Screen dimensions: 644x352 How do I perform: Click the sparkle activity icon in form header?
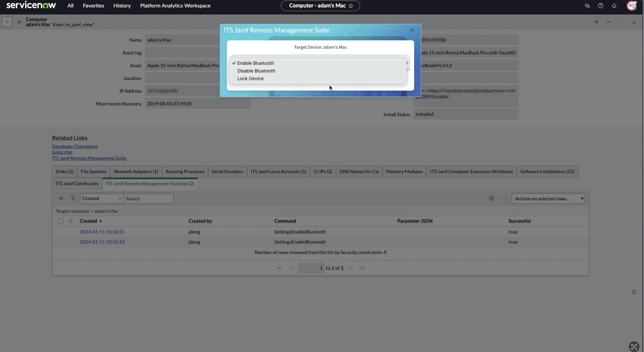[x=597, y=22]
